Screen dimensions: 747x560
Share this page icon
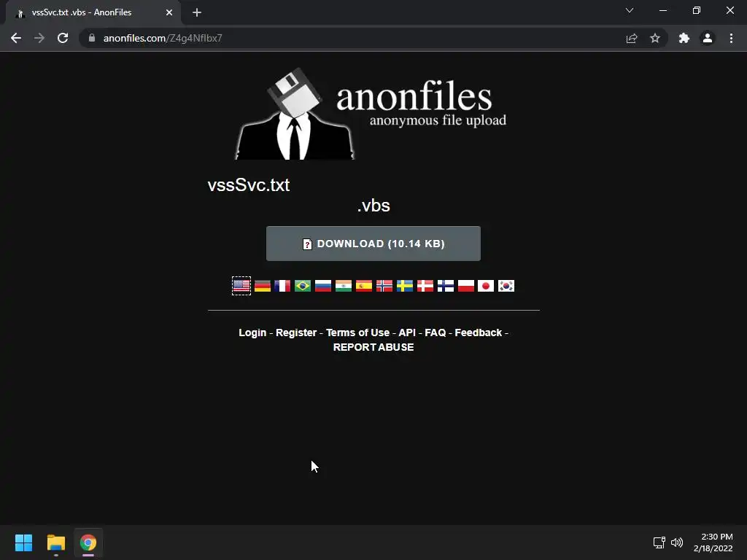coord(632,38)
